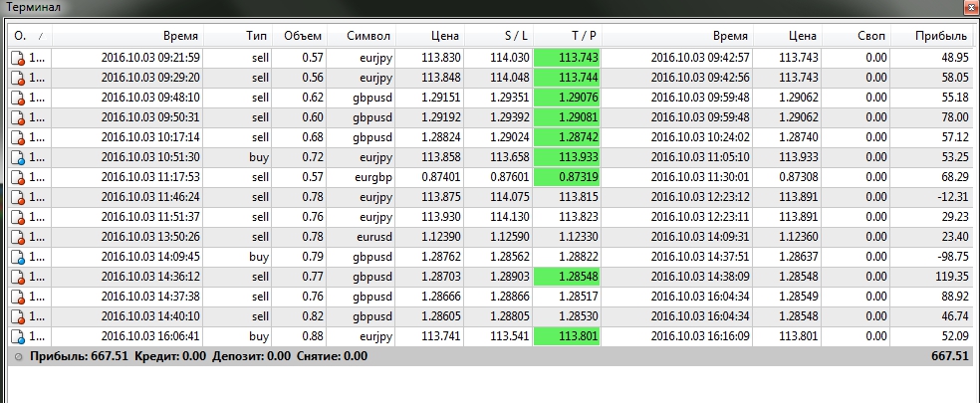
Task: Click the close time 2016.10.03 11:05:10
Action: [700, 157]
